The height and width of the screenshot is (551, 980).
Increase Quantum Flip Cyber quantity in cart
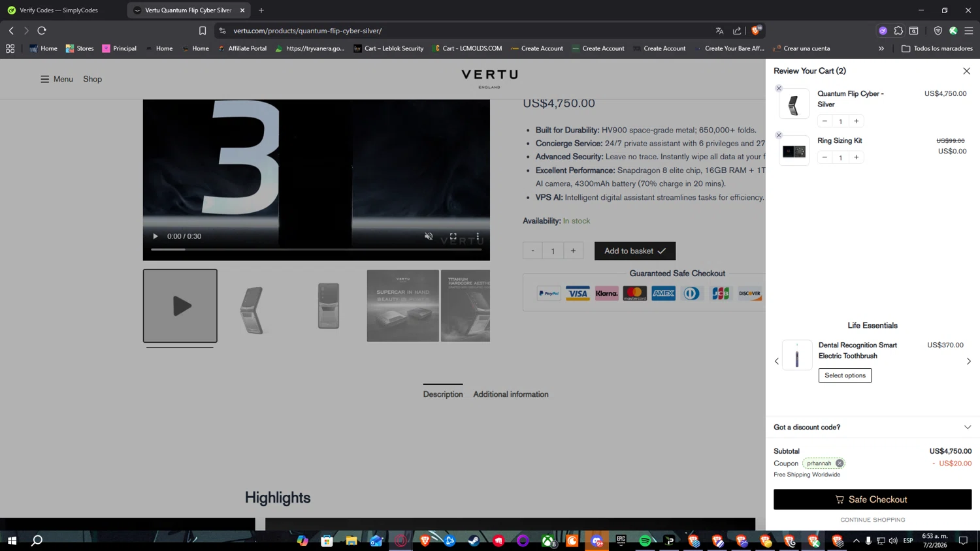(x=856, y=121)
